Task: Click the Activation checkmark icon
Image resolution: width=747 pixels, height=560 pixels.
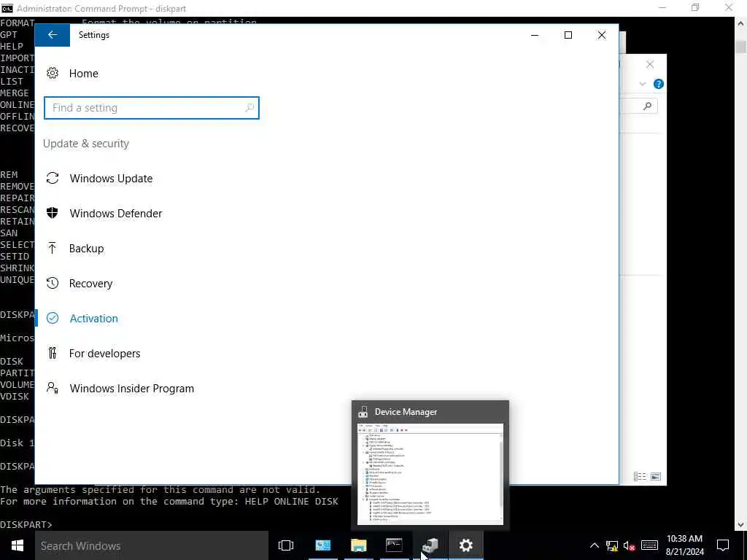Action: 53,318
